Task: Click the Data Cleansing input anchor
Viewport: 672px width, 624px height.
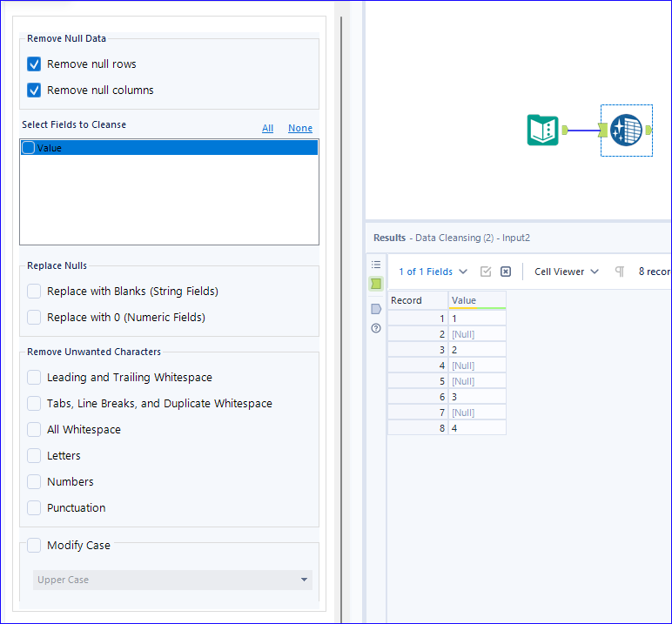Action: coord(603,130)
